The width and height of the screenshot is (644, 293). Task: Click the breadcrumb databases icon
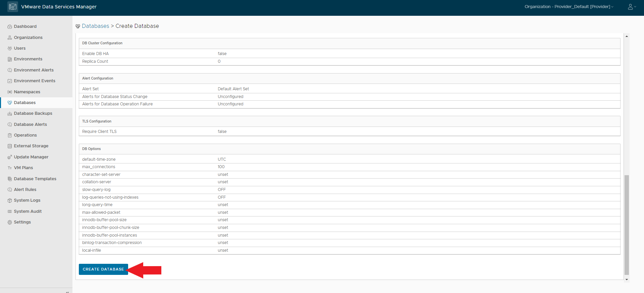(x=78, y=26)
